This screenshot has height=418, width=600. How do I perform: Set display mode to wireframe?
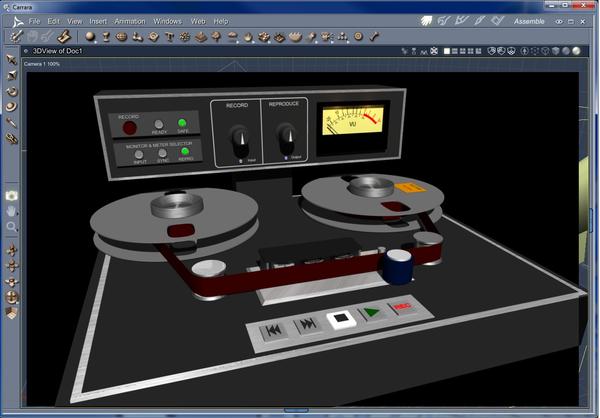[546, 51]
